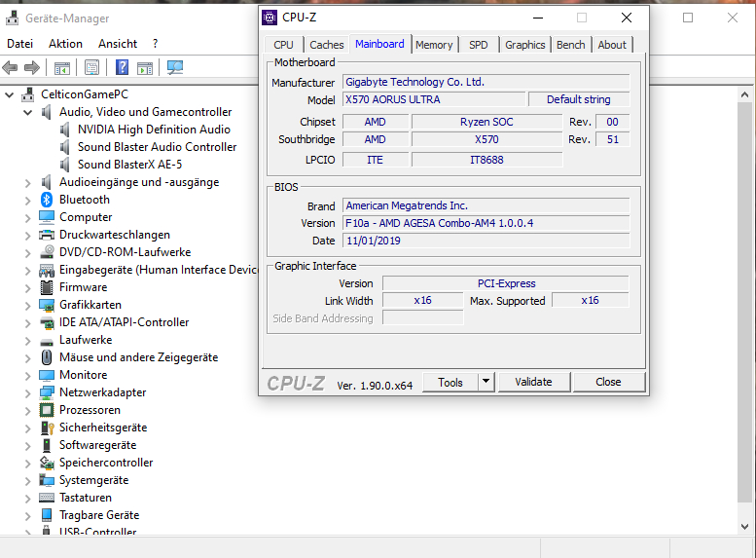Viewport: 756px width, 558px height.
Task: Switch to the Bench tab
Action: 571,45
